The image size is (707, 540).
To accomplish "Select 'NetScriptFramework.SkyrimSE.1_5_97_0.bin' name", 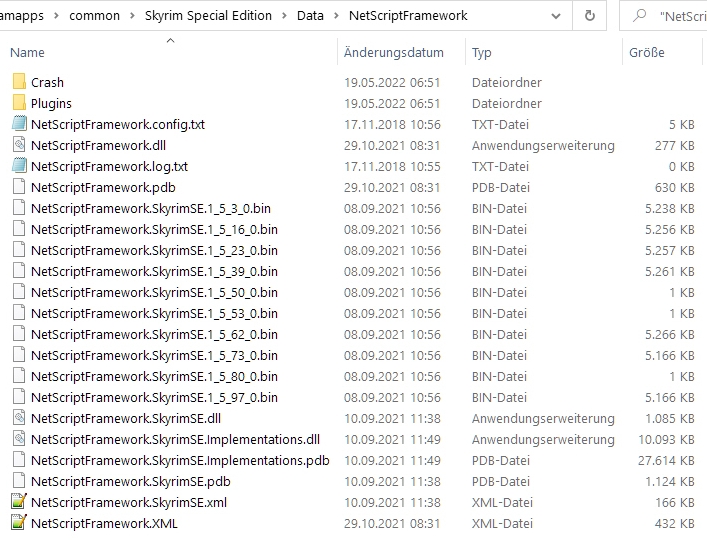I will (154, 398).
